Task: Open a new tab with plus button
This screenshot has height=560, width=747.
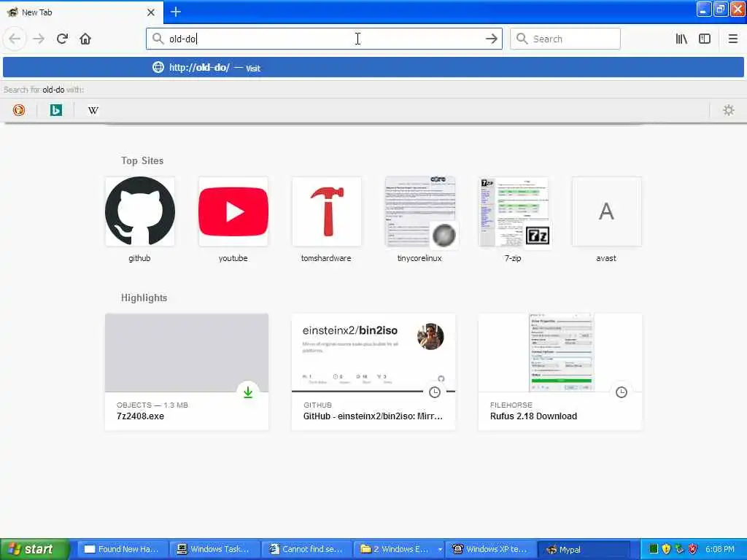Action: click(x=175, y=12)
